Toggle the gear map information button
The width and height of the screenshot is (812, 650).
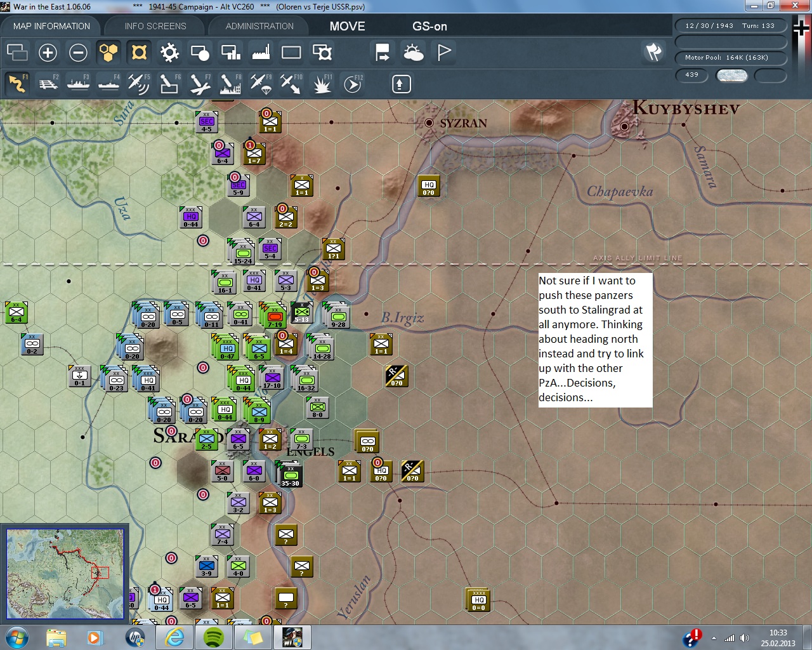pos(169,52)
